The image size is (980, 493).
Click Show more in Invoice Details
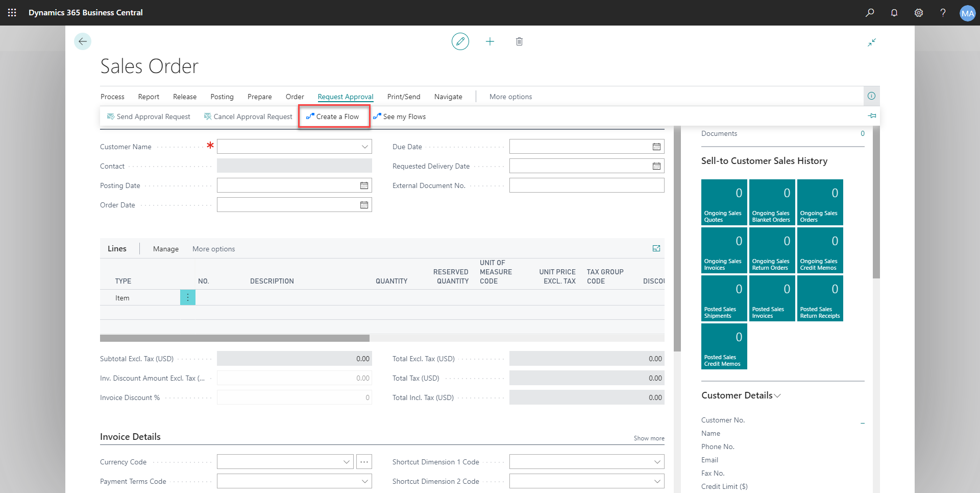pyautogui.click(x=649, y=438)
